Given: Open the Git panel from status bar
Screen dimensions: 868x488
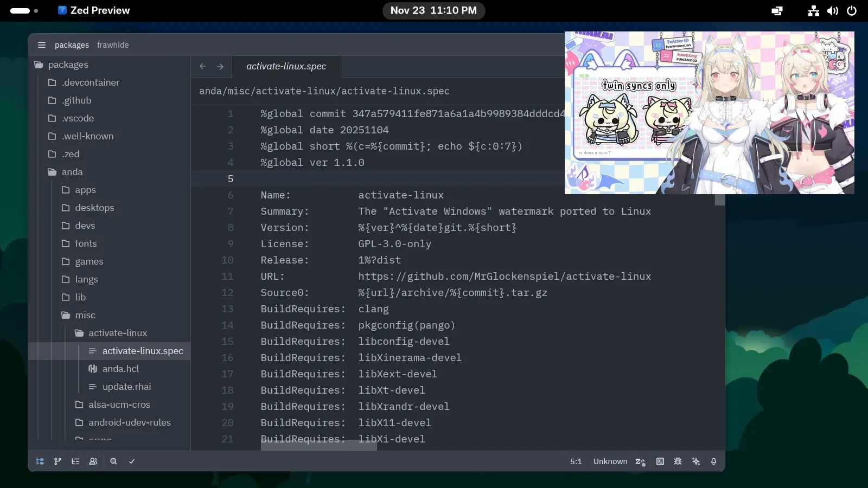Looking at the screenshot, I should 58,461.
